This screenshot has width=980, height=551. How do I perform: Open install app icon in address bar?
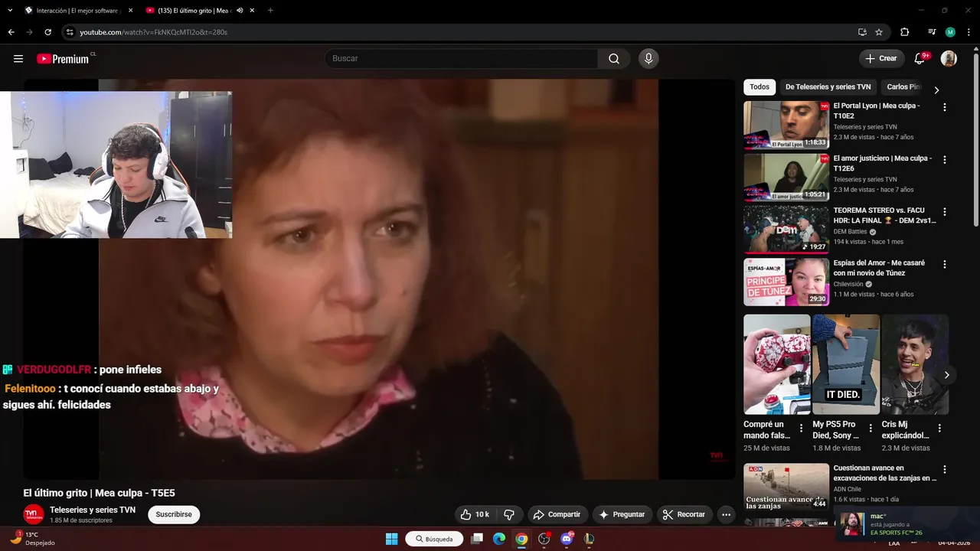[862, 32]
